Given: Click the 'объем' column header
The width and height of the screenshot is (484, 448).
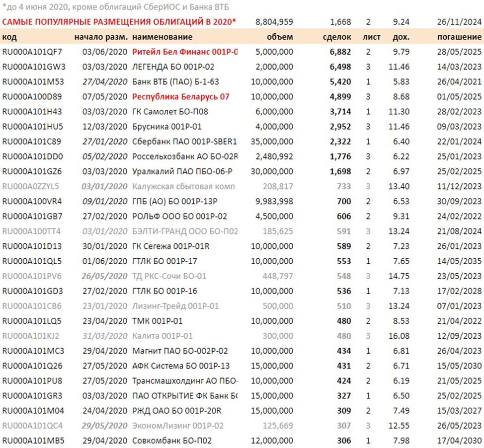Looking at the screenshot, I should (280, 37).
